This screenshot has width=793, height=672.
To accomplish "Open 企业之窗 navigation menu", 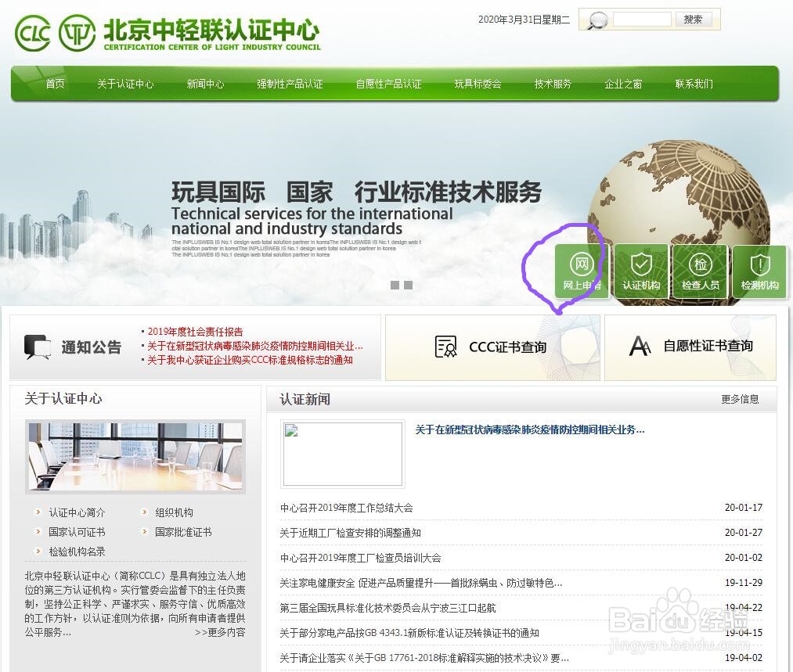I will click(624, 84).
